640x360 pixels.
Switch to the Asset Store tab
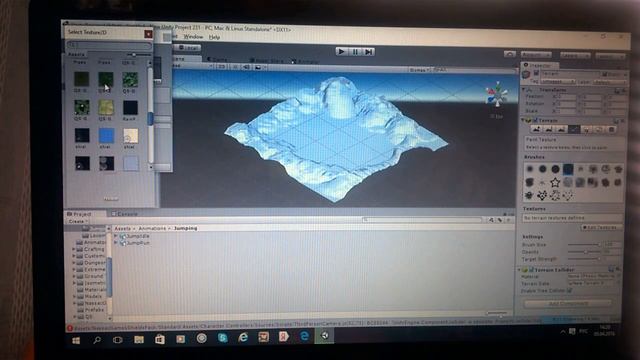(267, 60)
